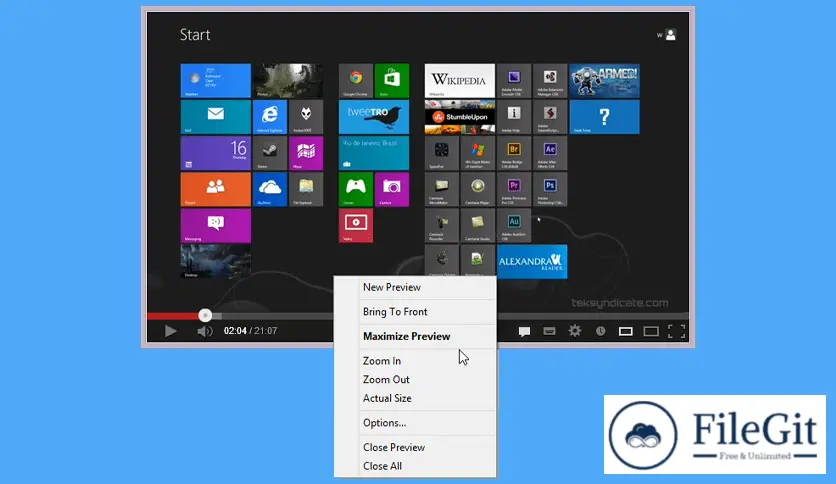The height and width of the screenshot is (484, 836).
Task: Open the Mail tile
Action: click(215, 117)
